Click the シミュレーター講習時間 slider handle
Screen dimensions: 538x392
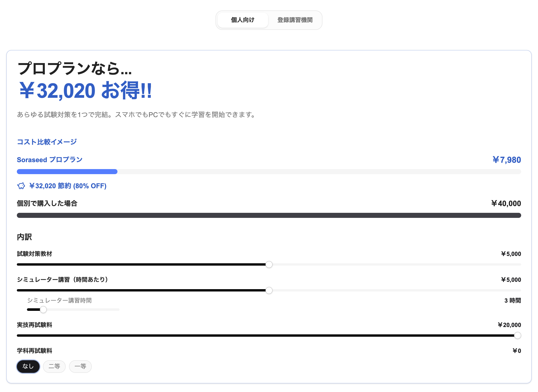(43, 309)
